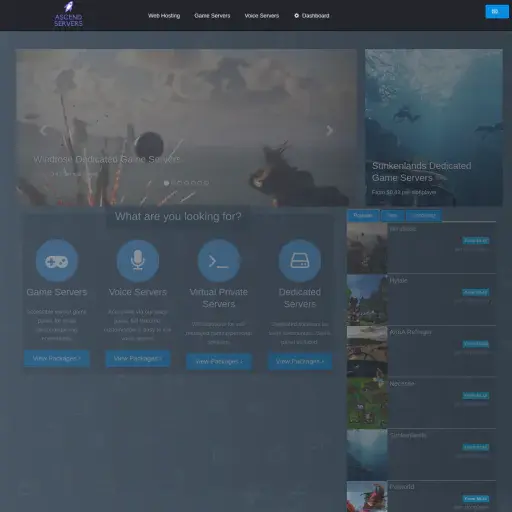The height and width of the screenshot is (512, 512).
Task: Click the microphone Voice Servers icon
Action: (x=138, y=261)
